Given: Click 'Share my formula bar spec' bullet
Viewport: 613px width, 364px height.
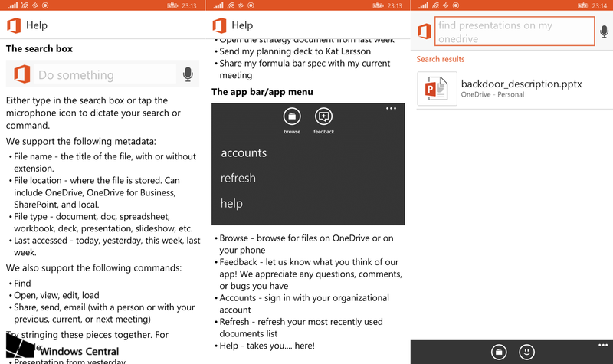Looking at the screenshot, I should click(x=302, y=69).
